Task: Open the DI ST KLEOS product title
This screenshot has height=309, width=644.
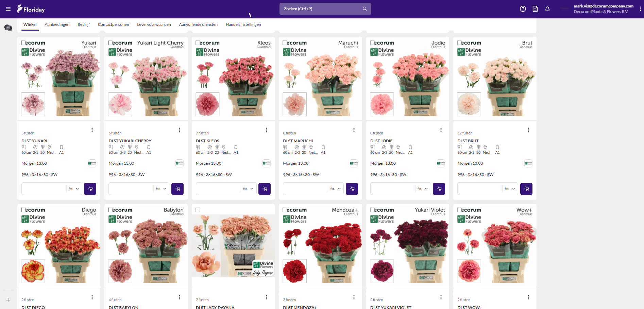Action: coord(207,141)
